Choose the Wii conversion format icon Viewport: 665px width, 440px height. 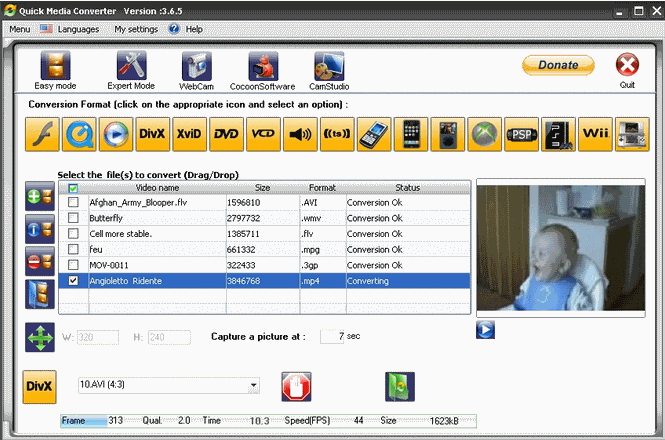pos(595,134)
